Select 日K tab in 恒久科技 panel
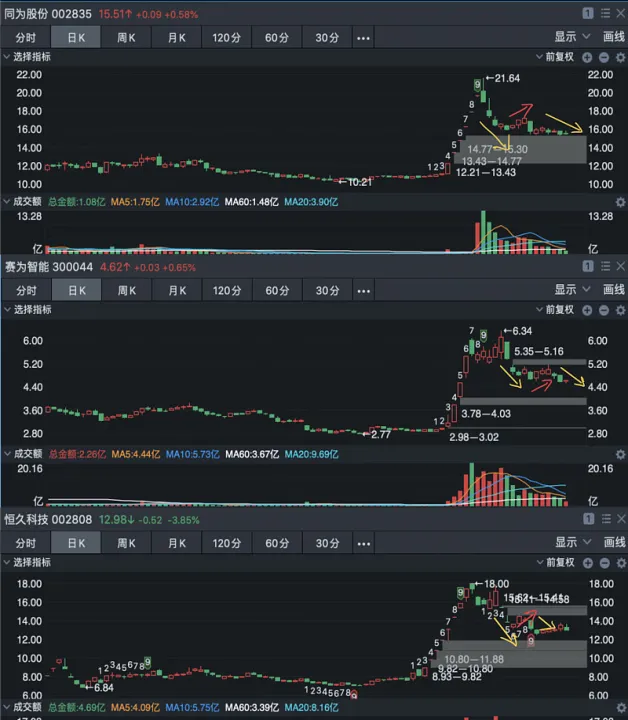The width and height of the screenshot is (628, 720). tap(76, 543)
